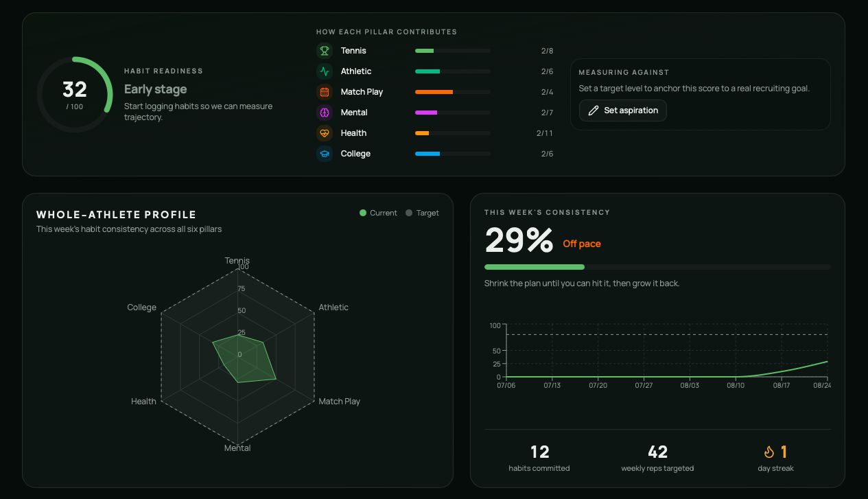Click the 08/24 date on chart axis
The width and height of the screenshot is (868, 499).
coord(822,386)
